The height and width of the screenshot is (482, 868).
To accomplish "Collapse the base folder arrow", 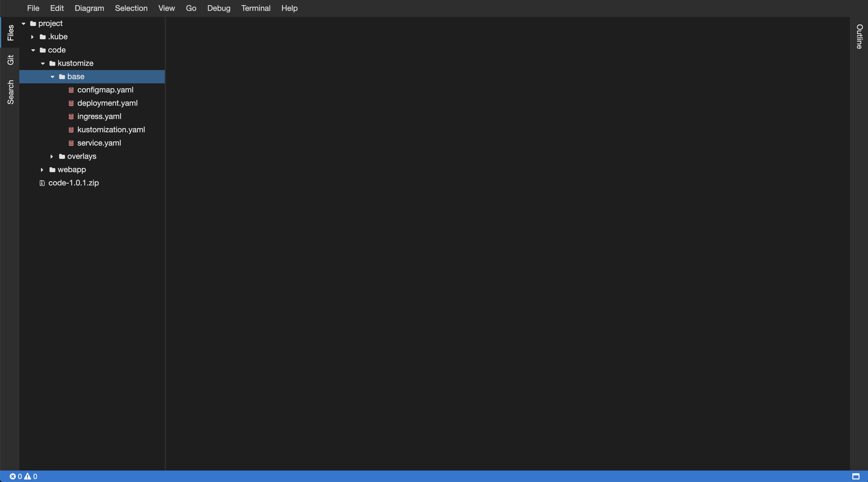I will point(52,77).
